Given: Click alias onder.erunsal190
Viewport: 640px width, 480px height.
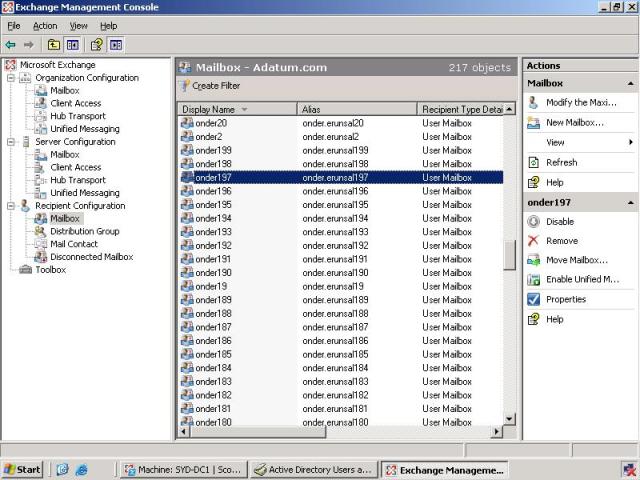Looking at the screenshot, I should [x=335, y=273].
